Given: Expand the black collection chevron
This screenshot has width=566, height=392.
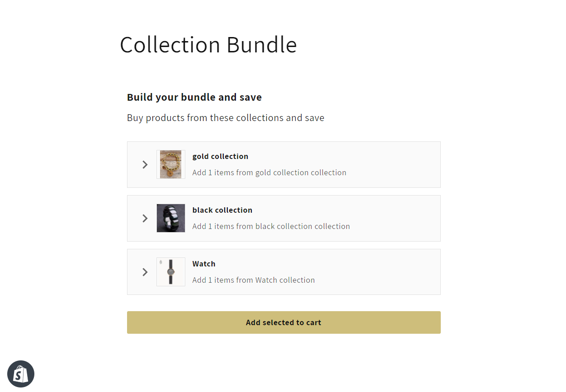Looking at the screenshot, I should pyautogui.click(x=145, y=219).
